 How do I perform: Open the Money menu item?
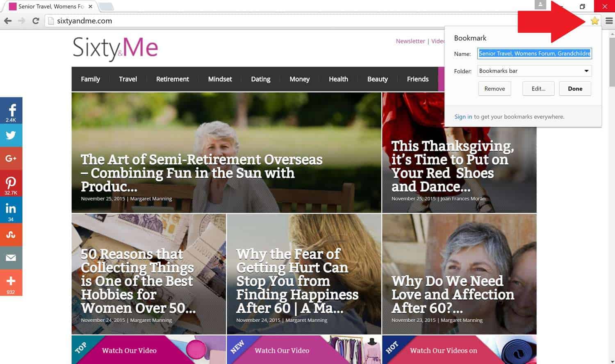[x=299, y=79]
